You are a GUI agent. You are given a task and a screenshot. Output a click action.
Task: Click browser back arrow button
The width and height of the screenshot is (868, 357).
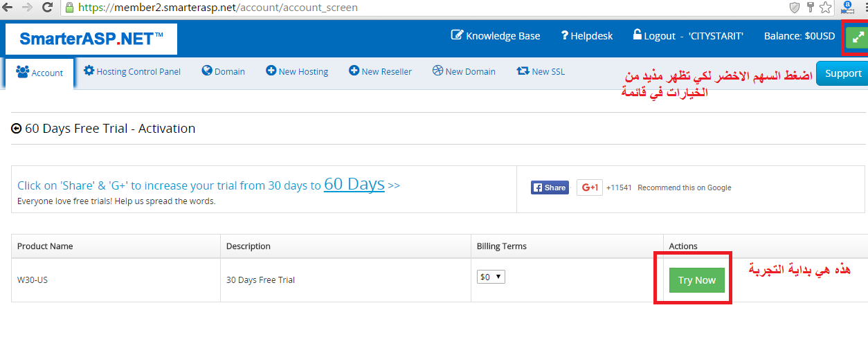pos(8,8)
